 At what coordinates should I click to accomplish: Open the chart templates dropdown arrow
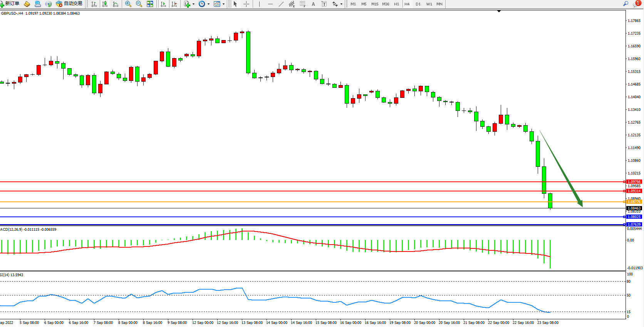point(223,4)
